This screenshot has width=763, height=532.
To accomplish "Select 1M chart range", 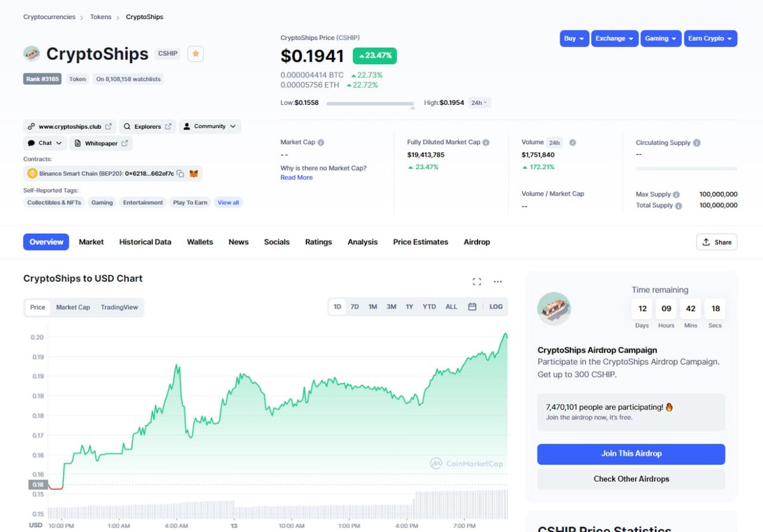I will 373,306.
